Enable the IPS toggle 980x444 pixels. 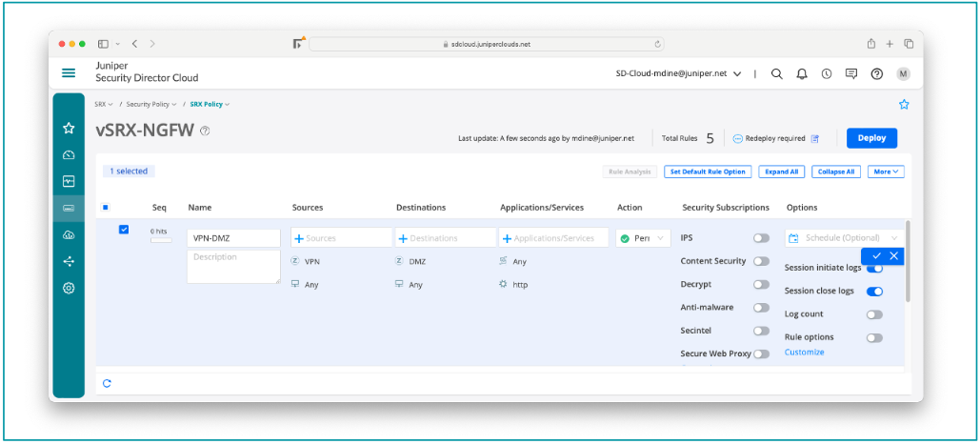761,238
